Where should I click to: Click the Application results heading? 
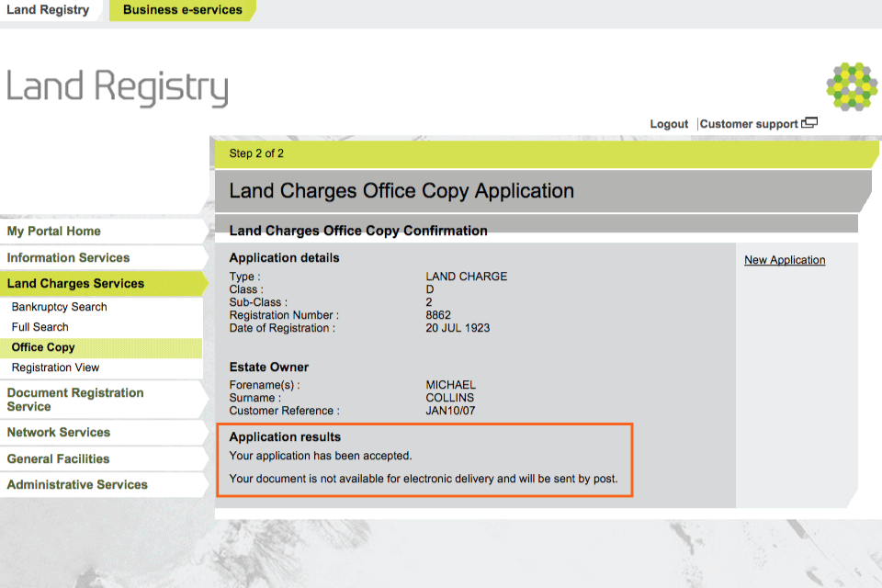[x=285, y=437]
